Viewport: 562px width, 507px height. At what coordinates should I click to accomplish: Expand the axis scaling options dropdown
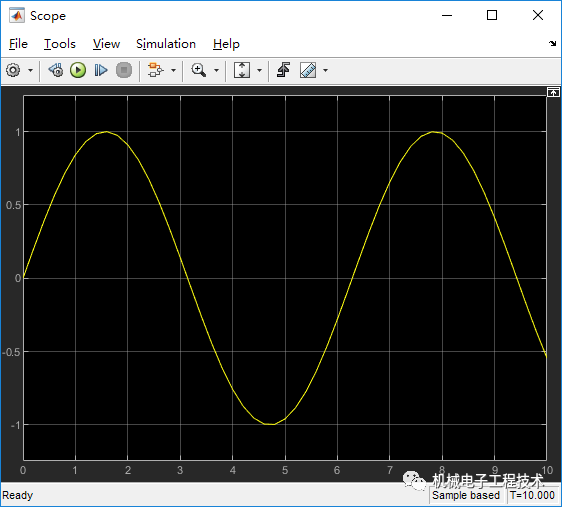coord(259,70)
